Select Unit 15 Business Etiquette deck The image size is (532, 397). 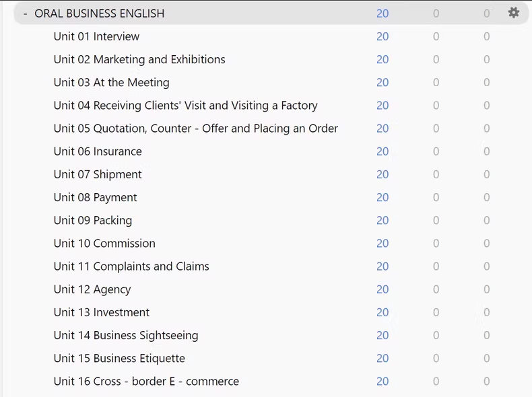point(119,359)
